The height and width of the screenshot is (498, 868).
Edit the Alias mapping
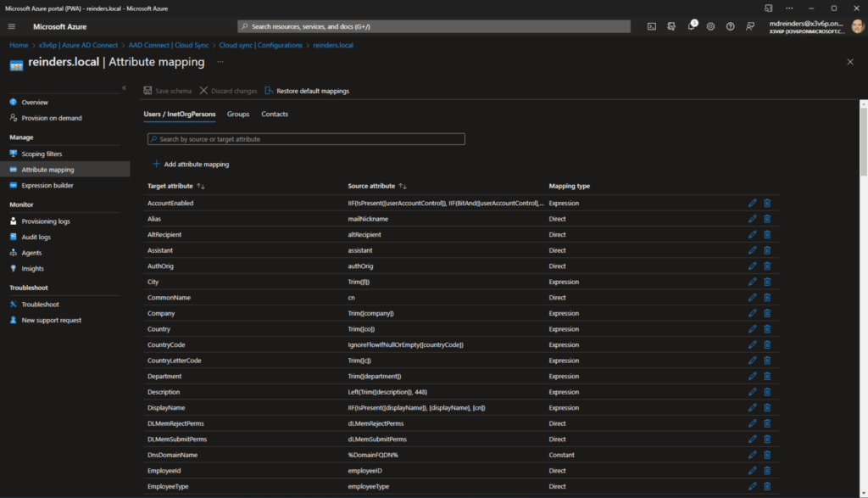tap(753, 219)
